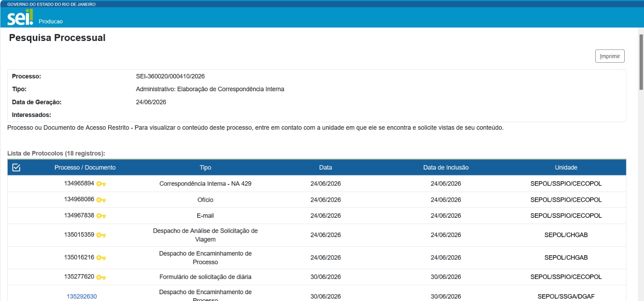Click 'Pesquisa Processual' page title
The width and height of the screenshot is (644, 301).
tap(57, 38)
